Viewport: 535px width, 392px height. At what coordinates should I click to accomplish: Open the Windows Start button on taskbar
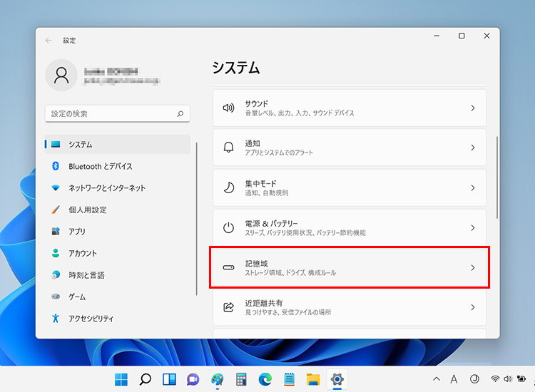click(x=122, y=379)
